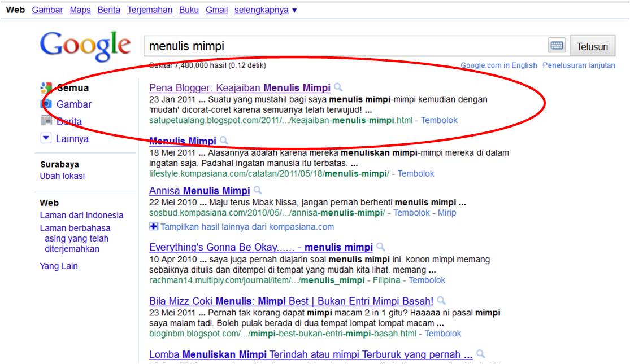Open Terjemahan in top navigation bar
630x364 pixels.
[x=150, y=10]
